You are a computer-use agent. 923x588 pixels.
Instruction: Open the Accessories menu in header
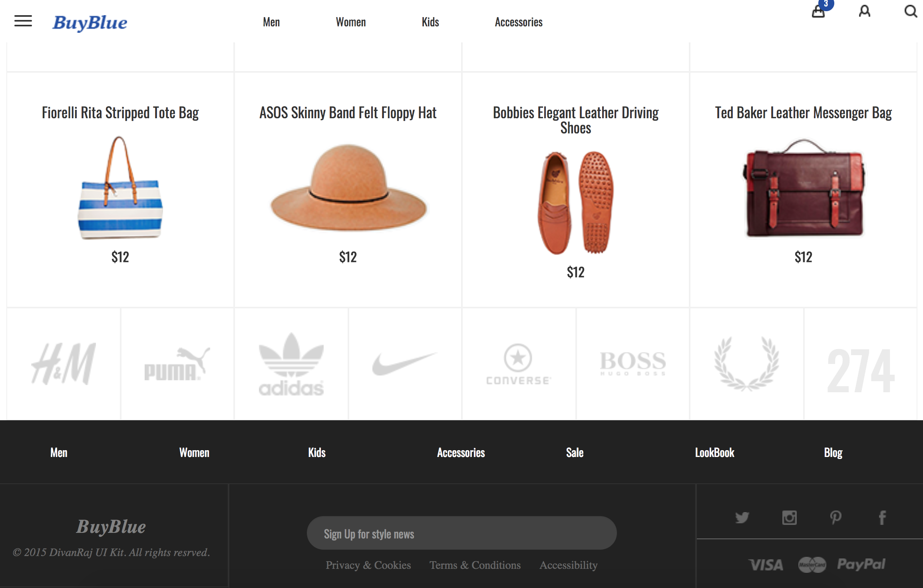[x=519, y=22]
